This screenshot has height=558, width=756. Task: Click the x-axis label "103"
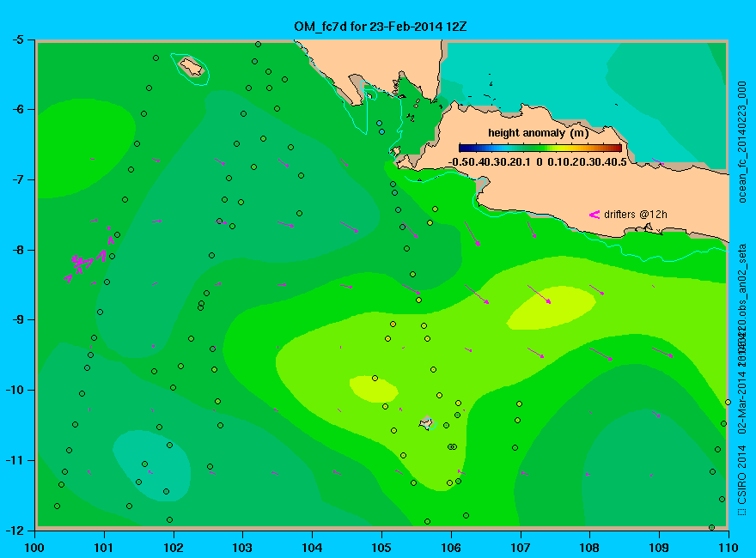pyautogui.click(x=243, y=548)
